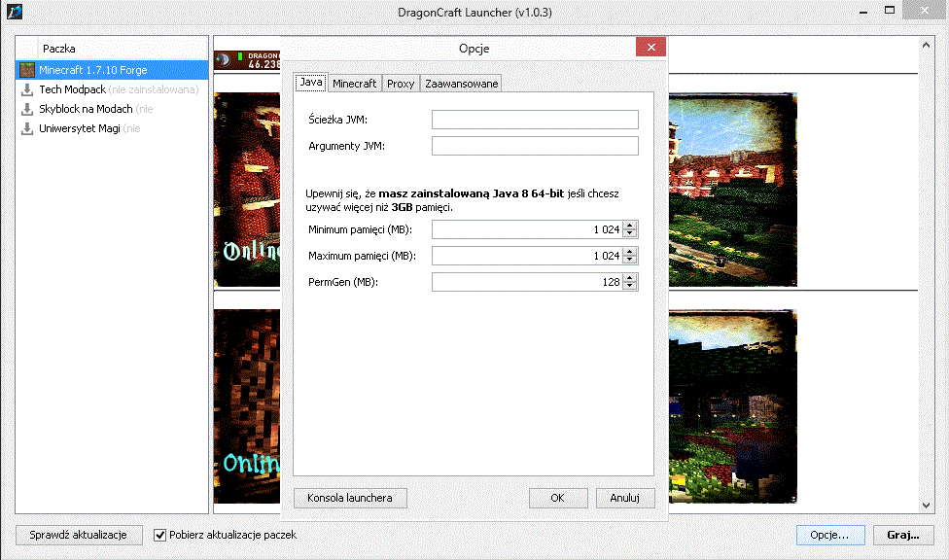Click Sprawdź aktualizacje button

(79, 535)
